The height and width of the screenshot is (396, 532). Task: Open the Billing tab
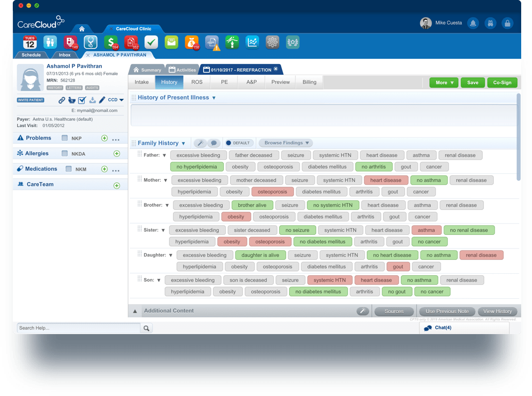click(309, 82)
